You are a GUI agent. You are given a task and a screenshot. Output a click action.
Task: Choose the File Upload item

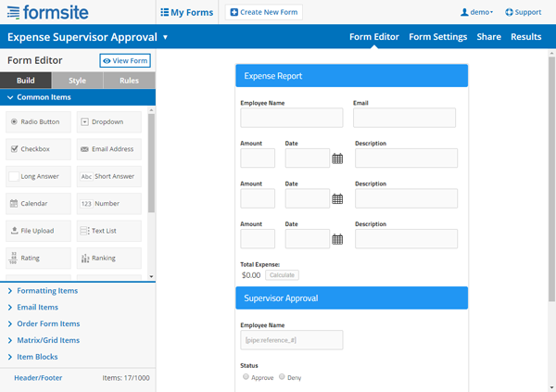[x=39, y=231]
